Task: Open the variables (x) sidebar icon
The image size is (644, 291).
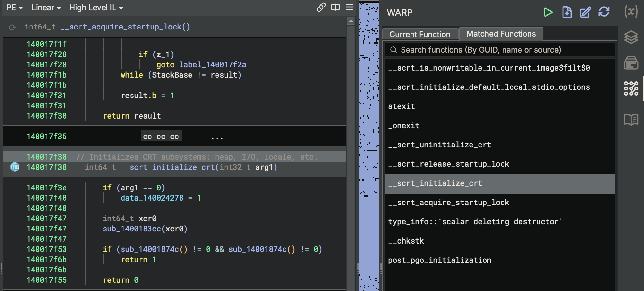Action: [631, 12]
